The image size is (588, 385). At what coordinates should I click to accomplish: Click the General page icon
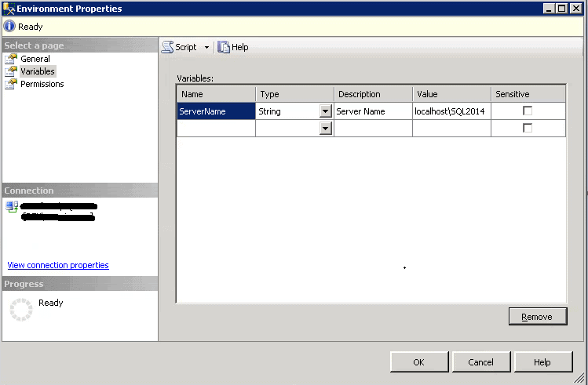pyautogui.click(x=11, y=59)
